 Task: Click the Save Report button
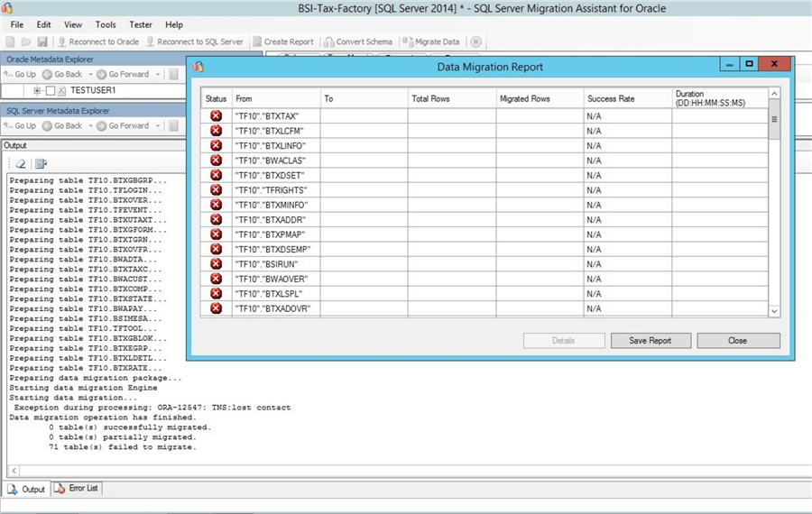pos(651,341)
